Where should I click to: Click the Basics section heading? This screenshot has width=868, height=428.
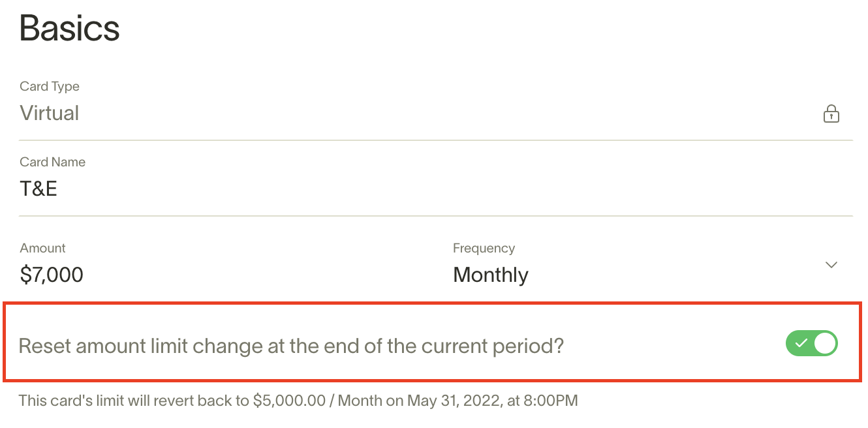(x=70, y=28)
